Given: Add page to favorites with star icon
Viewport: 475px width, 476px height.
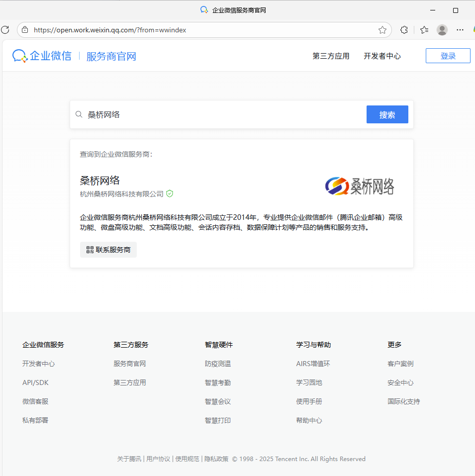Looking at the screenshot, I should coord(382,30).
